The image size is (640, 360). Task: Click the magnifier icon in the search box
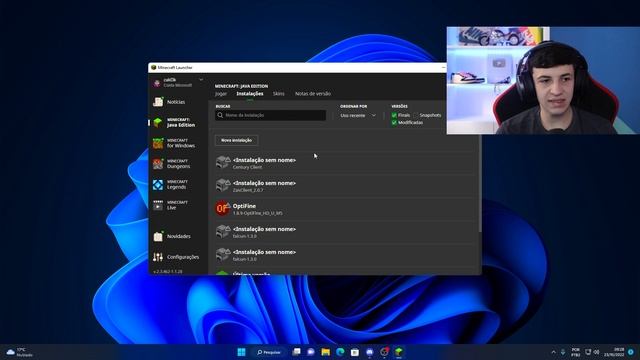[x=220, y=115]
